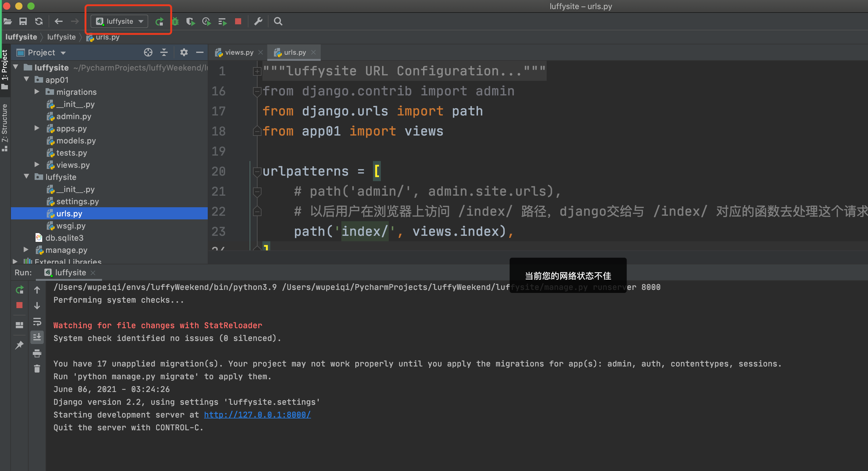
Task: Click the restore layout icon in Run panel
Action: (x=19, y=325)
